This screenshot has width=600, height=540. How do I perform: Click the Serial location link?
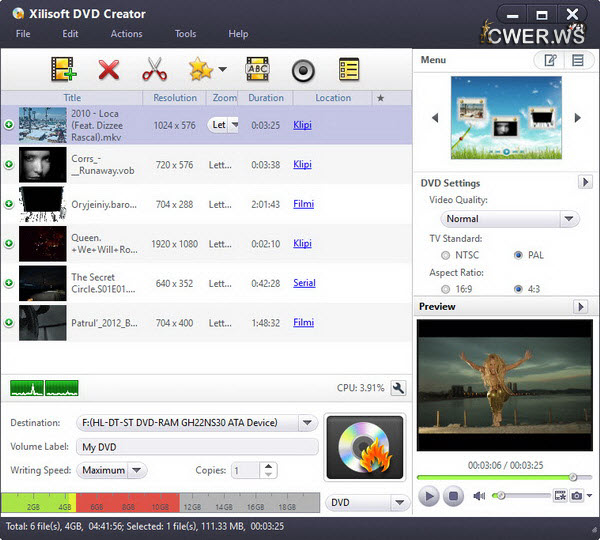[304, 283]
